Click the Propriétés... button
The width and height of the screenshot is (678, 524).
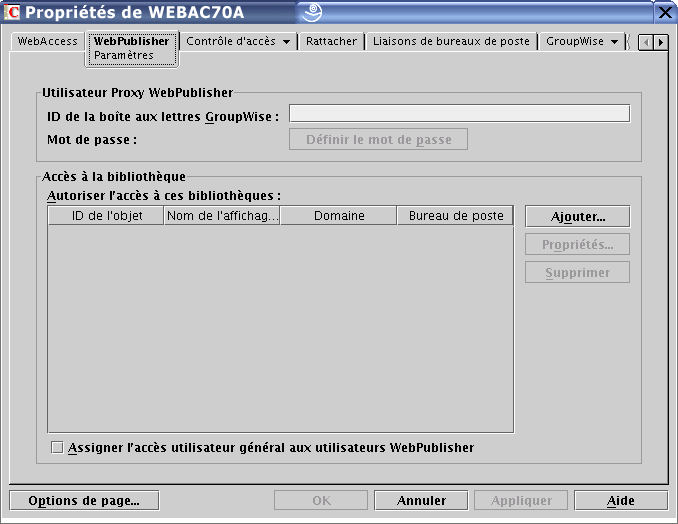[x=578, y=245]
